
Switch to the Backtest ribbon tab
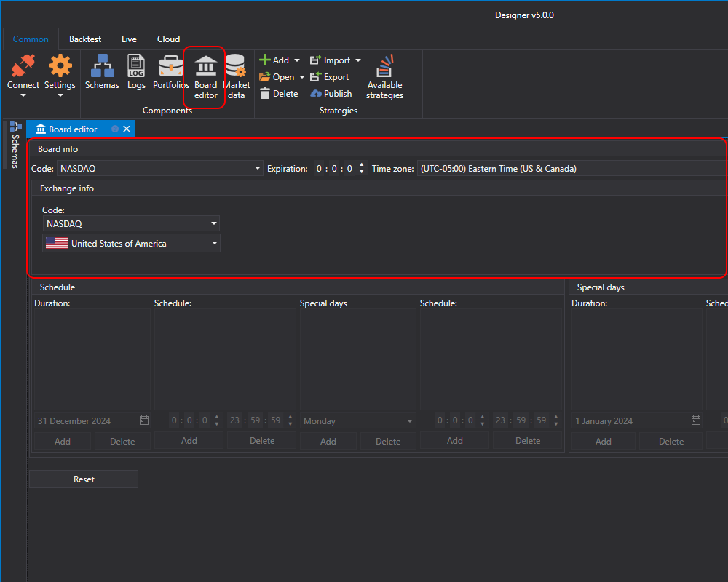click(85, 39)
